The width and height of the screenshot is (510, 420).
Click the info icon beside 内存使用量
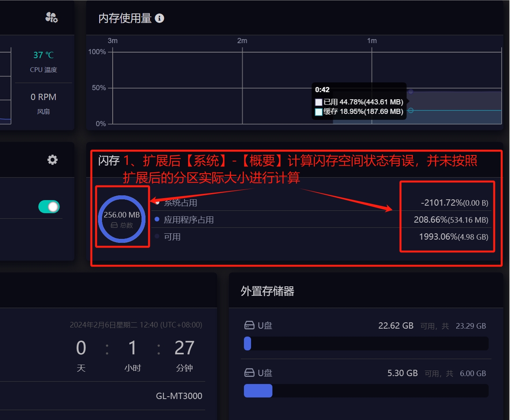tap(159, 18)
